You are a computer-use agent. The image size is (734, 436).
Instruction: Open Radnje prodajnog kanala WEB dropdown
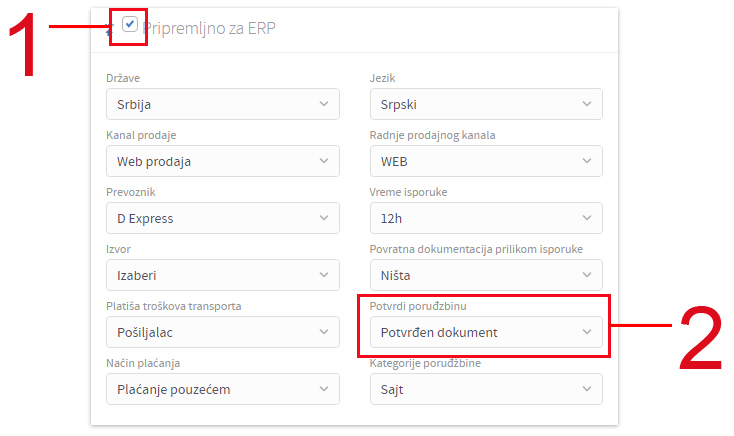[486, 161]
